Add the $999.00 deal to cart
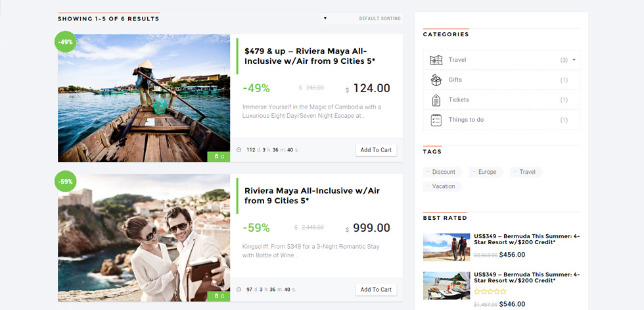The image size is (644, 310). [376, 290]
